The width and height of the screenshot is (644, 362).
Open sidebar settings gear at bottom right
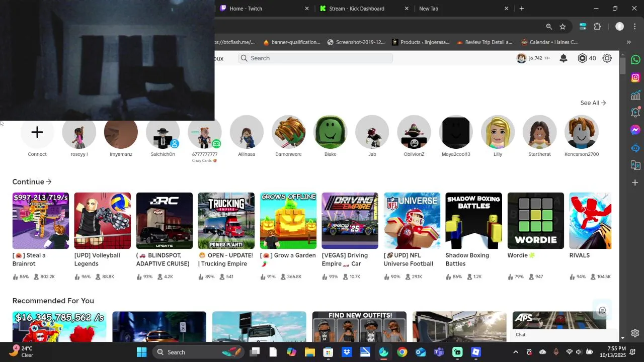pos(635,333)
